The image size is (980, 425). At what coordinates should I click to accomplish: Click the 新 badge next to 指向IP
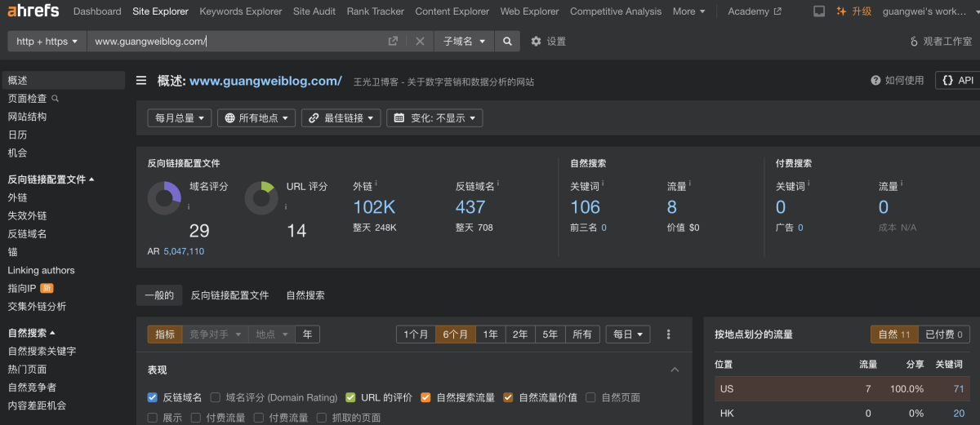click(x=47, y=288)
